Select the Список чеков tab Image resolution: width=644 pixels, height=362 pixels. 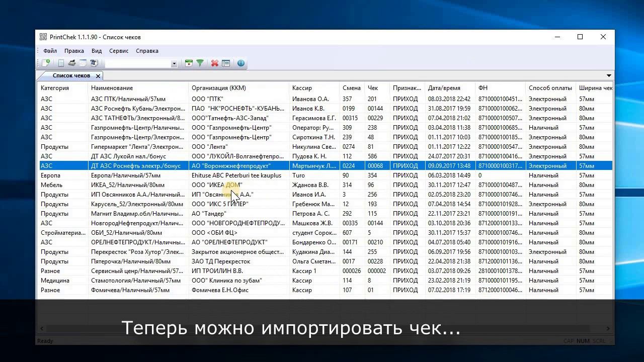click(71, 75)
